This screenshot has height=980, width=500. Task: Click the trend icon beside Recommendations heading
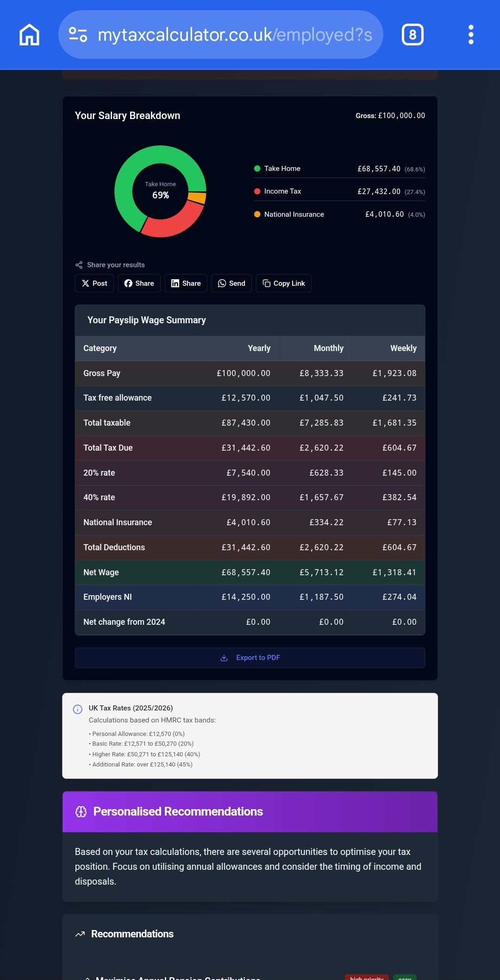[x=80, y=934]
